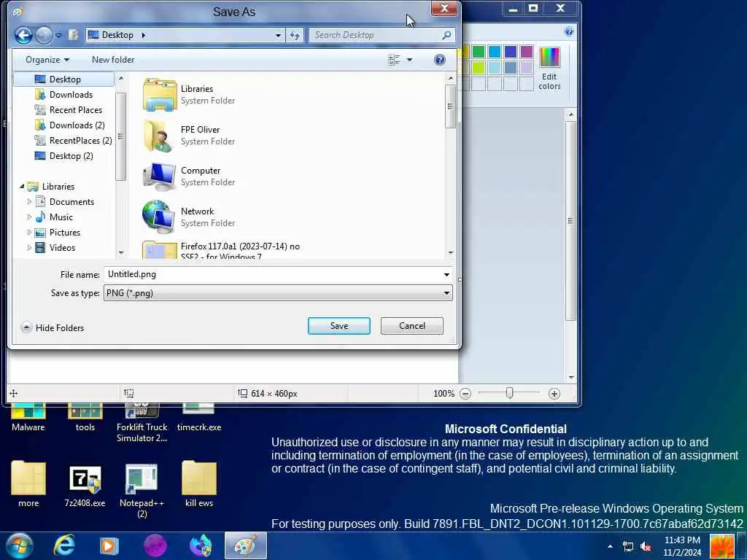Select the Music library item
Viewport: 747px width, 560px height.
(x=54, y=217)
